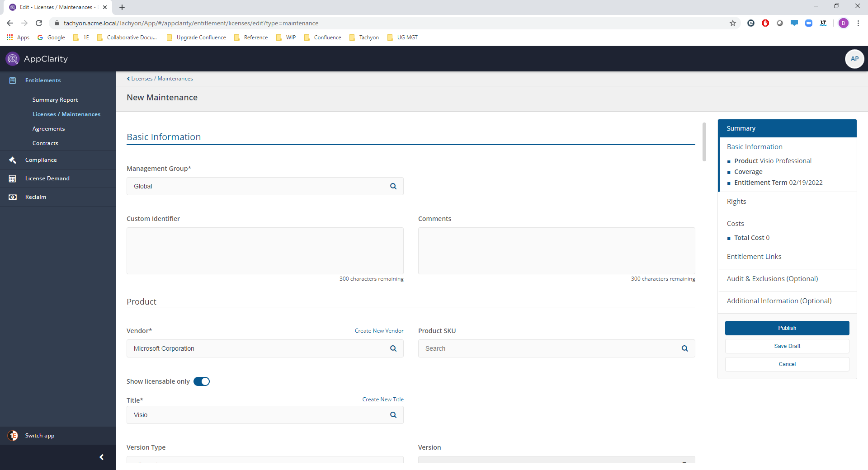This screenshot has width=868, height=470.
Task: Click the Entitlements sidebar icon
Action: [13, 80]
